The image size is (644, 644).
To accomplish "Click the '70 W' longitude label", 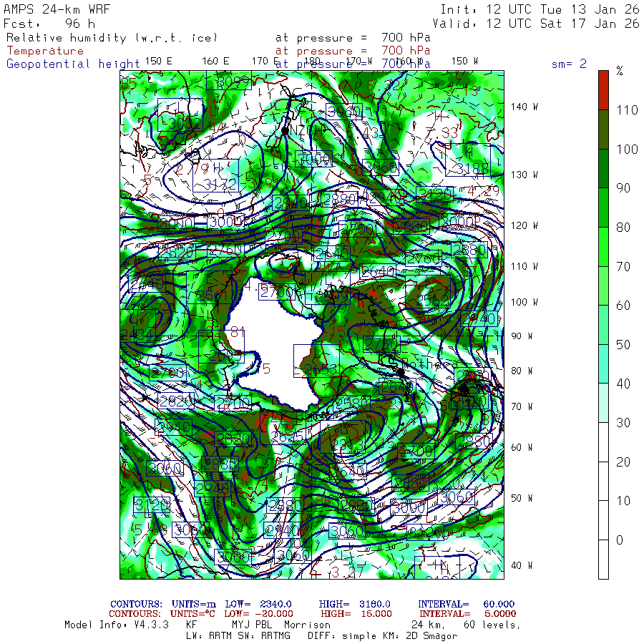I will pos(522,406).
